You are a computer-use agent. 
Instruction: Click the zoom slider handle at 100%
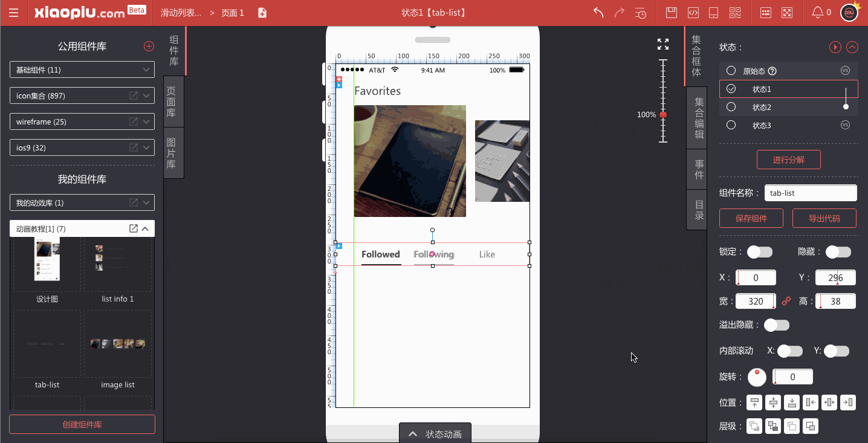(x=663, y=115)
